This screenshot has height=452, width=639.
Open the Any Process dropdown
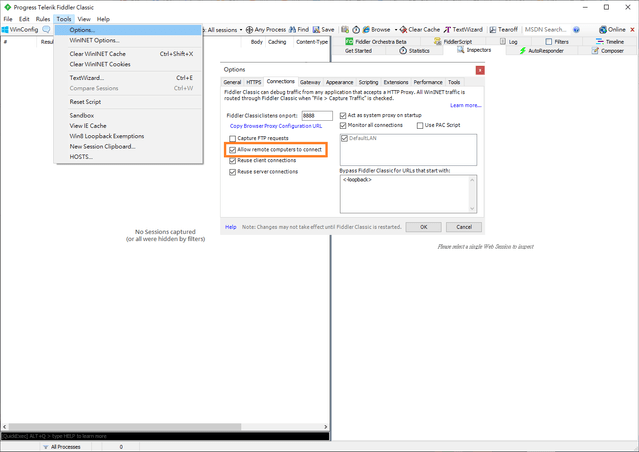pos(266,30)
